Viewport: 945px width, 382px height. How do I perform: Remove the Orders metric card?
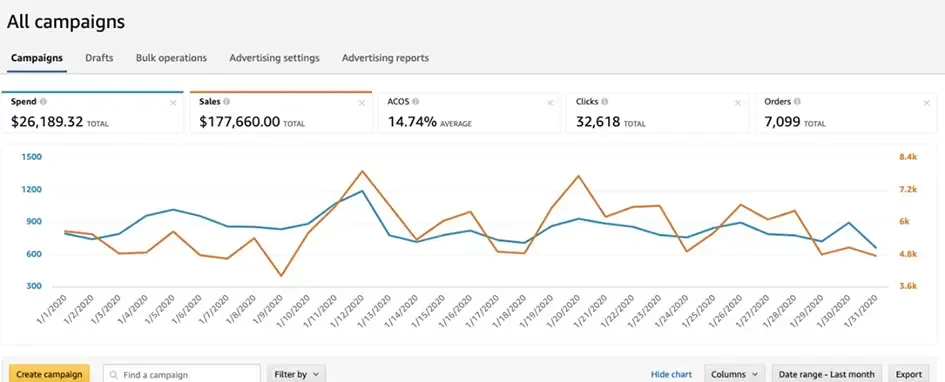[x=926, y=103]
